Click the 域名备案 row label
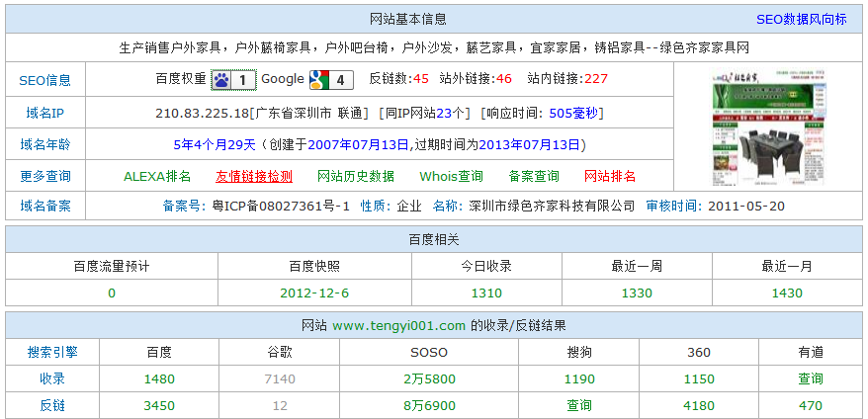868x419 pixels. (x=45, y=207)
